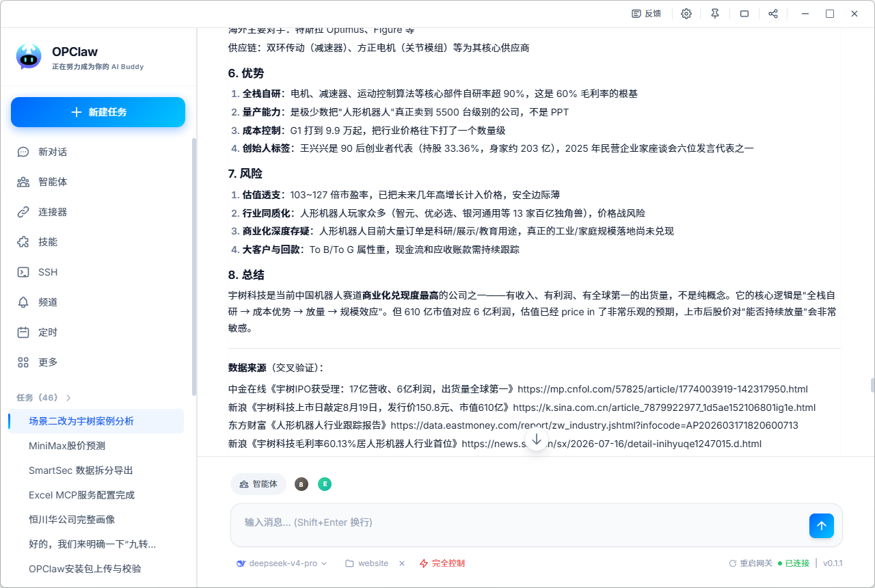Click the 技能 puzzle piece icon
Image resolution: width=875 pixels, height=588 pixels.
[23, 242]
